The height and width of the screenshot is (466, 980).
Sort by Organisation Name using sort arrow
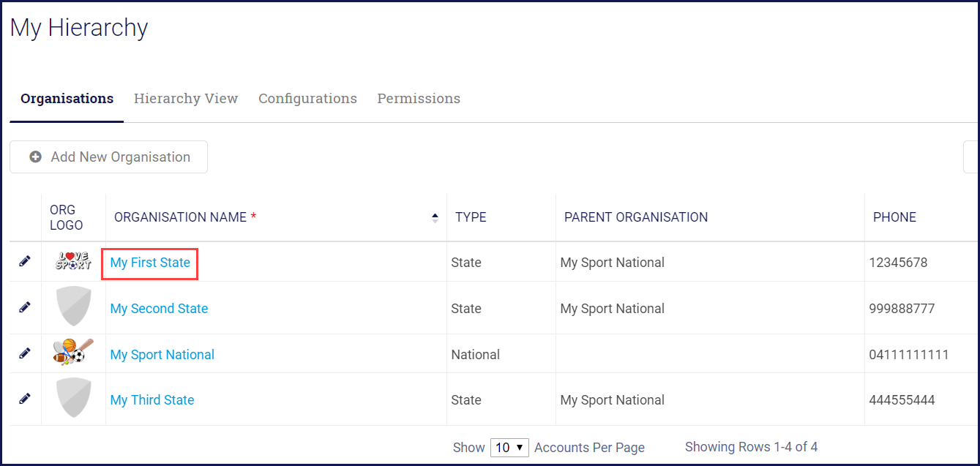[435, 217]
